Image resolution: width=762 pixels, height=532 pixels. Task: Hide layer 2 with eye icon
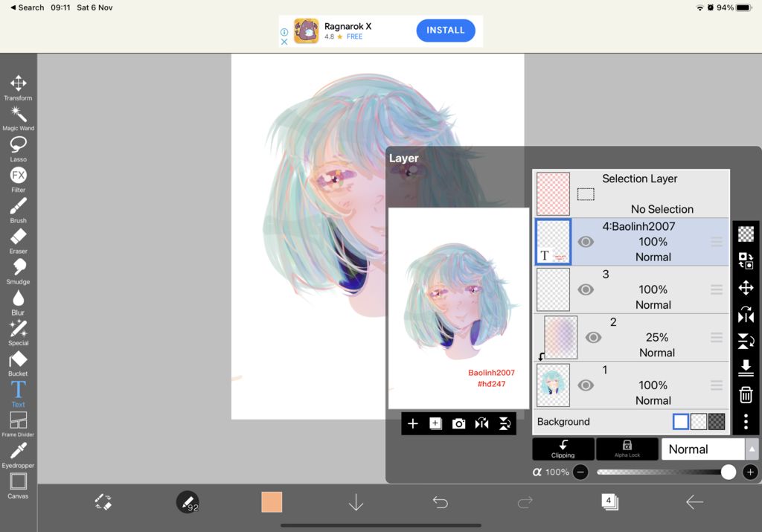click(593, 337)
